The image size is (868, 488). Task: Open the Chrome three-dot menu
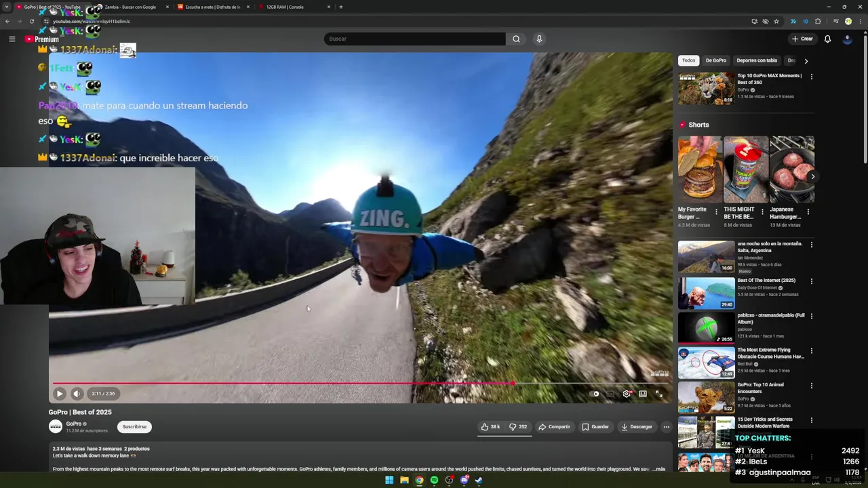pyautogui.click(x=860, y=21)
